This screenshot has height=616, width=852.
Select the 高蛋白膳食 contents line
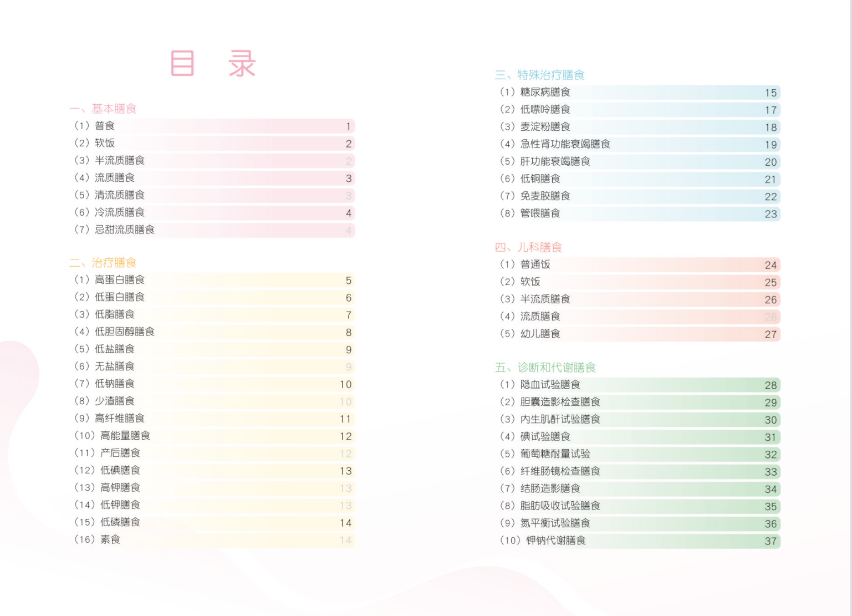(x=119, y=280)
